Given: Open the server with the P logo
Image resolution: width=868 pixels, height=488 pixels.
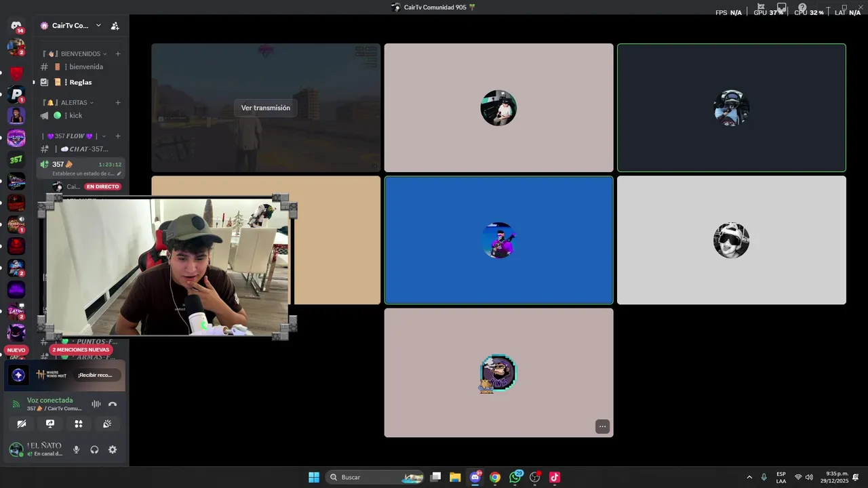Looking at the screenshot, I should click(16, 94).
